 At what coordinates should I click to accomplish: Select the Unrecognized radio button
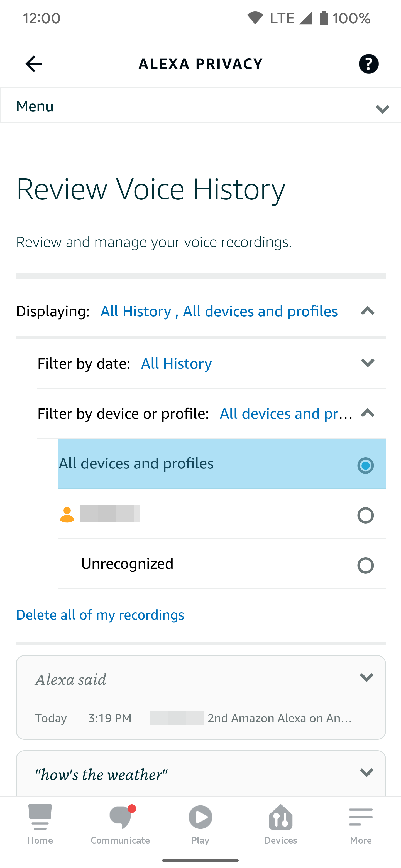[x=365, y=565]
